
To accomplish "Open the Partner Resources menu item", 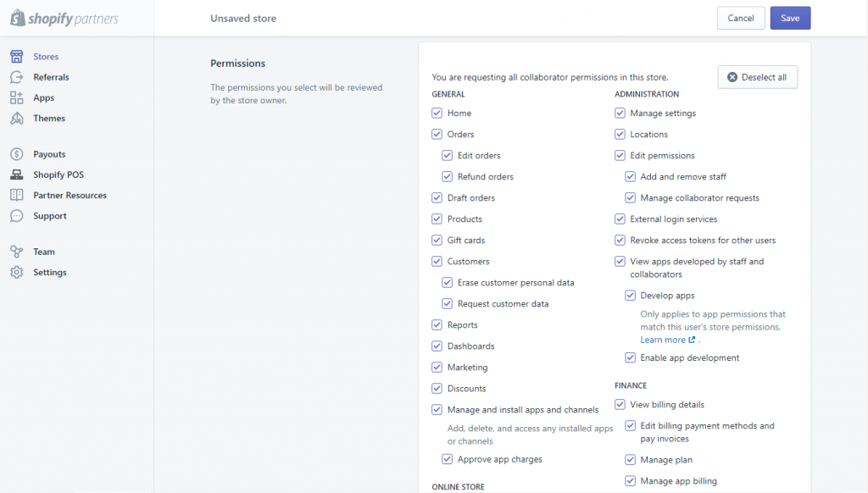I will 70,196.
